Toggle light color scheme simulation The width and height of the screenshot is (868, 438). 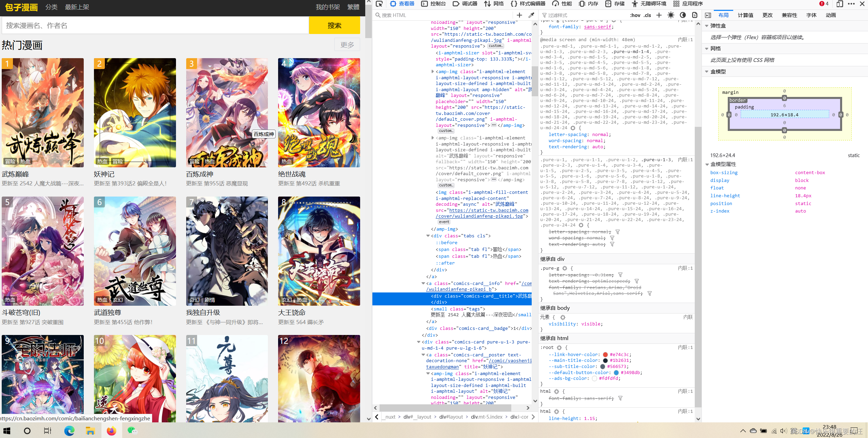[x=671, y=15]
